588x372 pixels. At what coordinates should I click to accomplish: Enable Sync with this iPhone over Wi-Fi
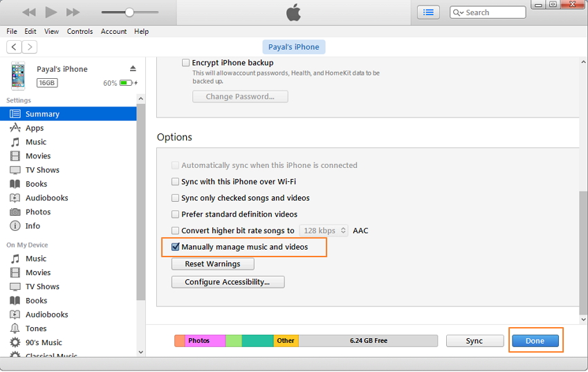pos(175,182)
